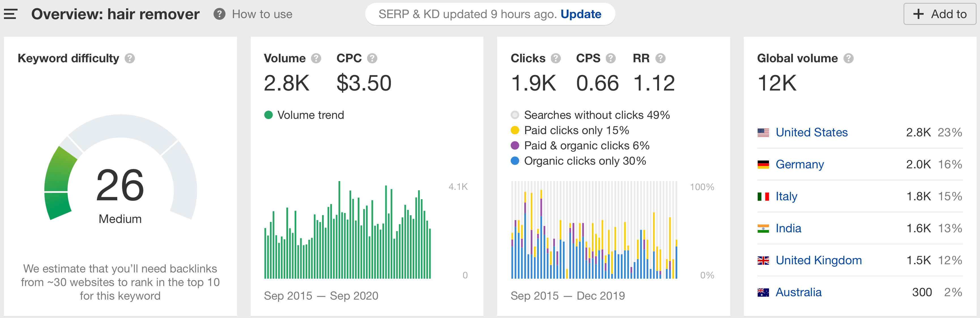The height and width of the screenshot is (318, 980).
Task: Click the Volume help question mark
Action: [316, 58]
